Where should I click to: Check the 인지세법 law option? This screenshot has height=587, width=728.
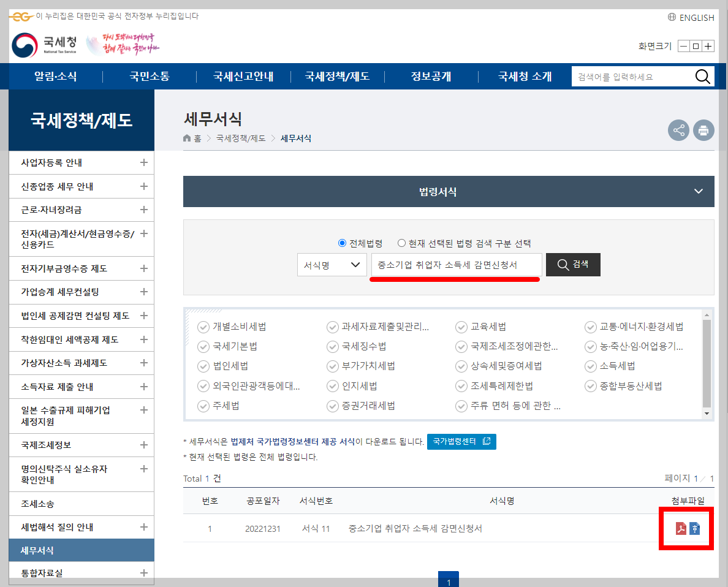(332, 387)
